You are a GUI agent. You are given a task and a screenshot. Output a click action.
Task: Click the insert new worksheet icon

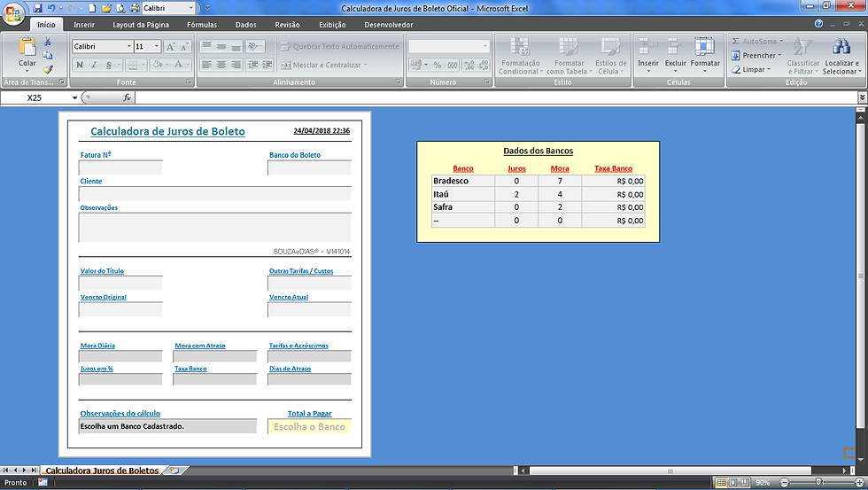[174, 471]
